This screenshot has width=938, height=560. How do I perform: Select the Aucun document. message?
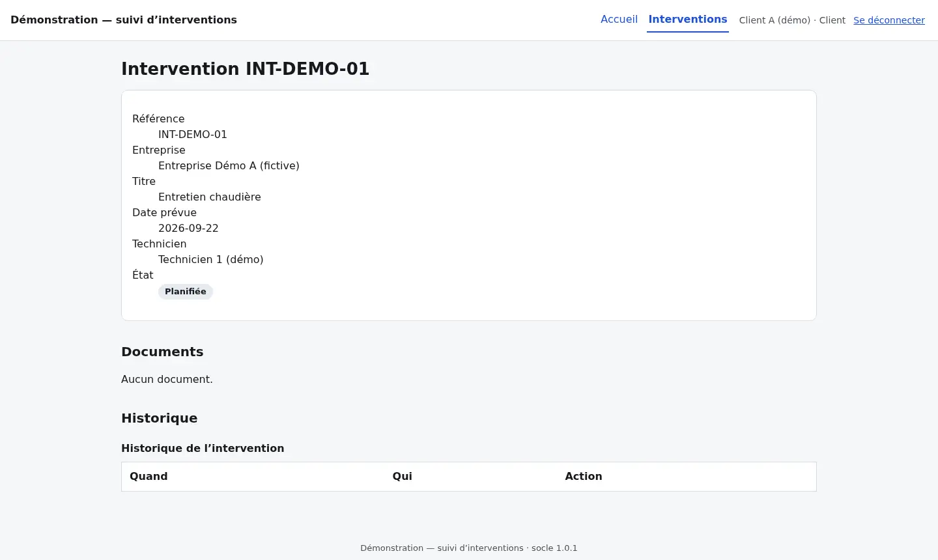(167, 379)
